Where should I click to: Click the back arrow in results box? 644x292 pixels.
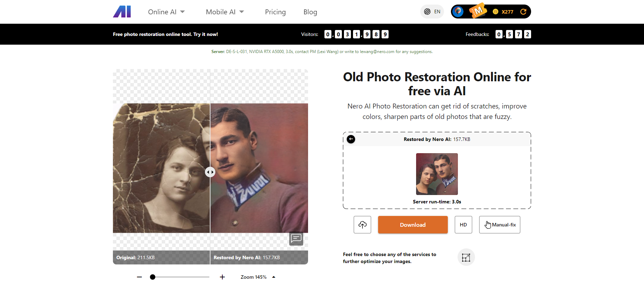tap(351, 139)
